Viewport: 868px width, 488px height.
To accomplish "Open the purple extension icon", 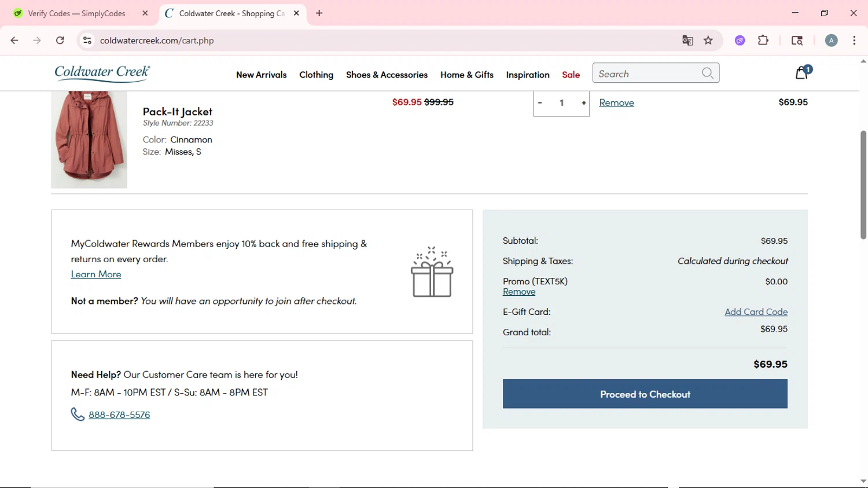I will pyautogui.click(x=740, y=41).
